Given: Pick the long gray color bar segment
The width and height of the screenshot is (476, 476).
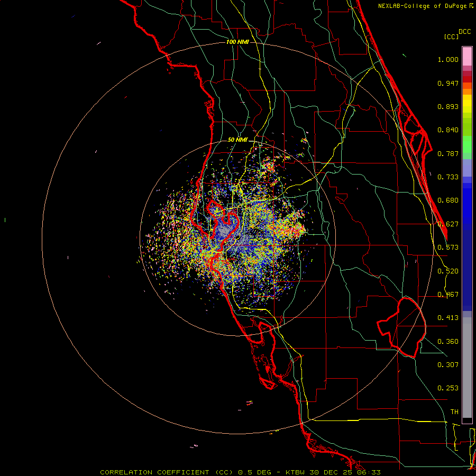Looking at the screenshot, I should point(467,368).
